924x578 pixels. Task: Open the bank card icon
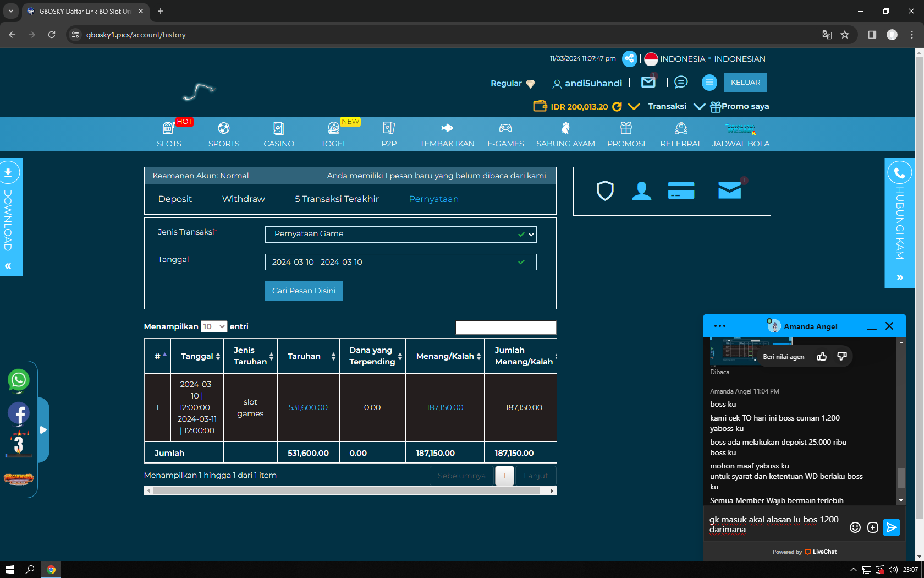tap(681, 191)
